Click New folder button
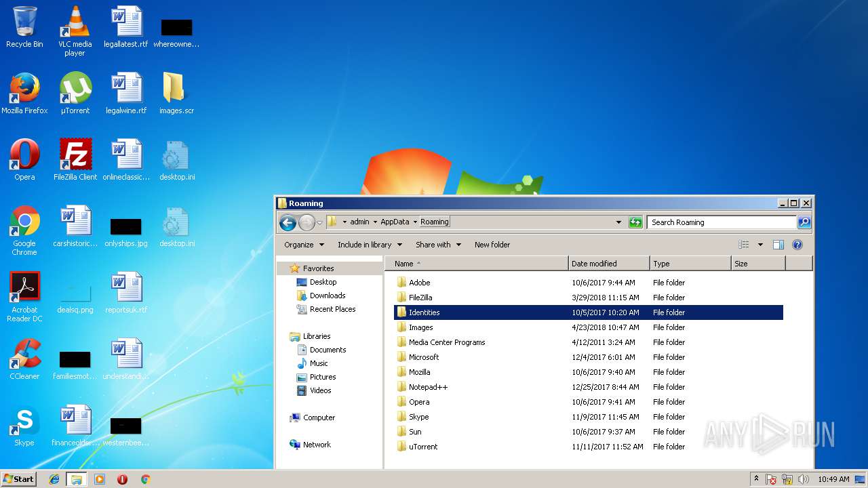The height and width of the screenshot is (488, 868). coord(492,245)
